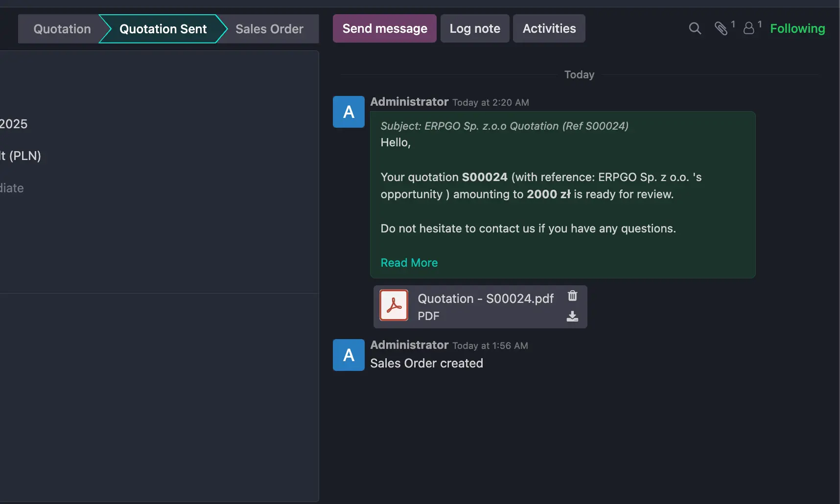Switch to the Sales Order stage
The width and height of the screenshot is (840, 504).
tap(269, 29)
